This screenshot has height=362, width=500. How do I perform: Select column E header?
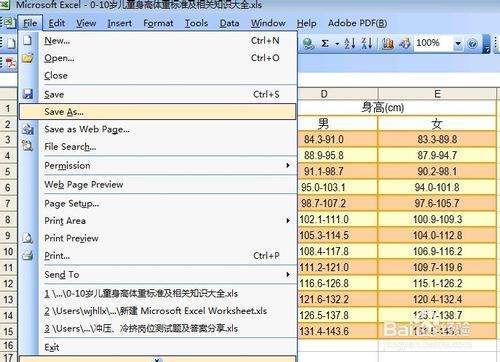pos(437,94)
